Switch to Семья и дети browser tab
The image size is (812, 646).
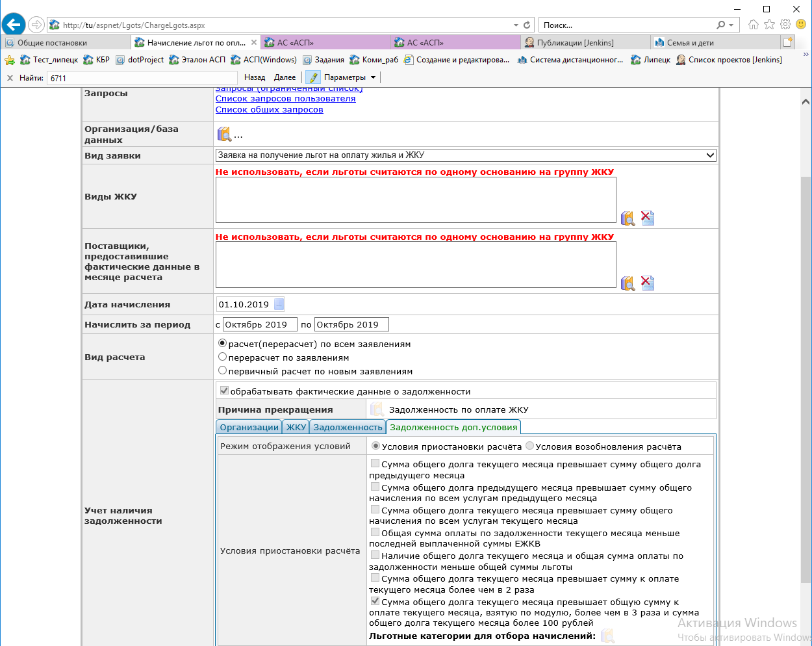point(715,42)
